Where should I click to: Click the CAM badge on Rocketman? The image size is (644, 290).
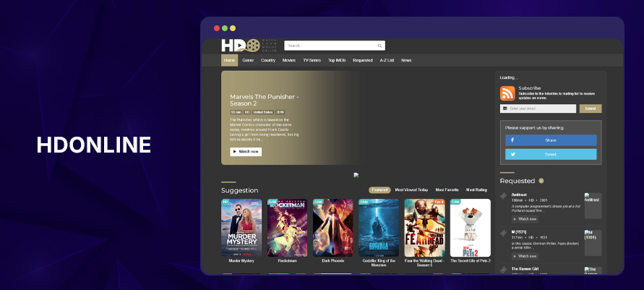tap(272, 202)
